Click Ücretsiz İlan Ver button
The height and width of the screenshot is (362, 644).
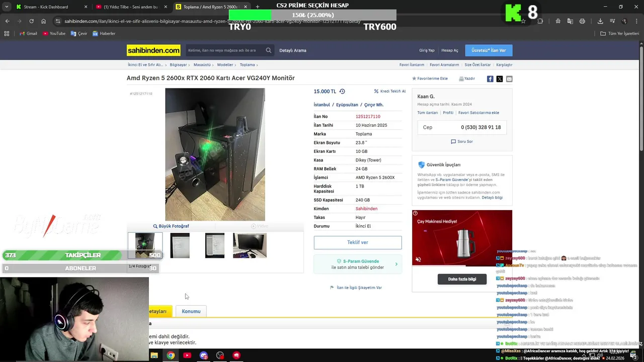tap(489, 50)
